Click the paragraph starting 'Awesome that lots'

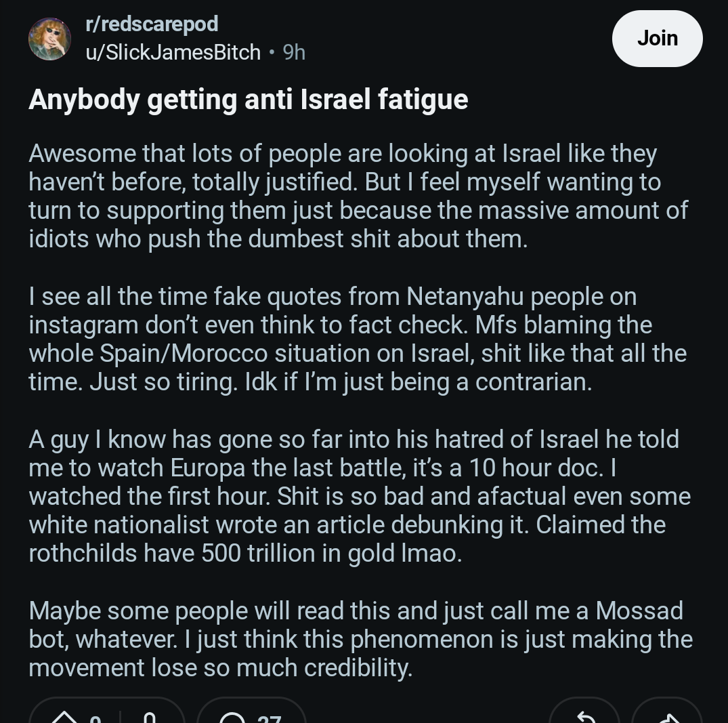pyautogui.click(x=358, y=196)
